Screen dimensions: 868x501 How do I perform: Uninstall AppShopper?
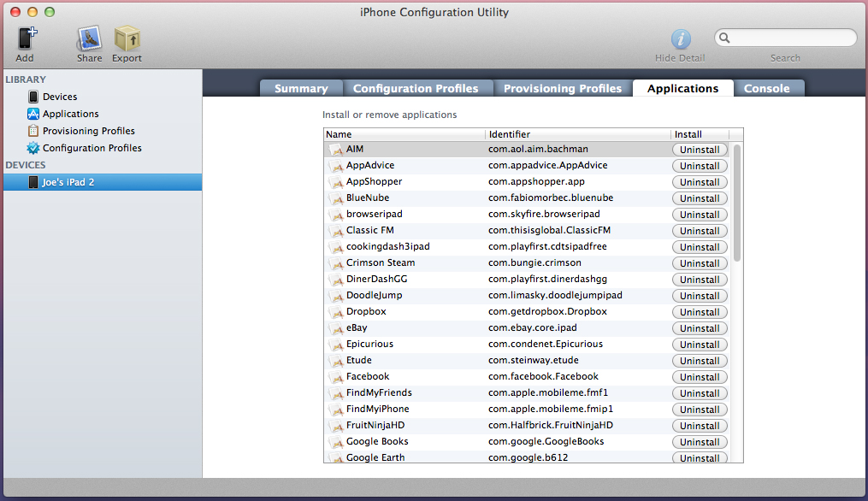pos(700,182)
